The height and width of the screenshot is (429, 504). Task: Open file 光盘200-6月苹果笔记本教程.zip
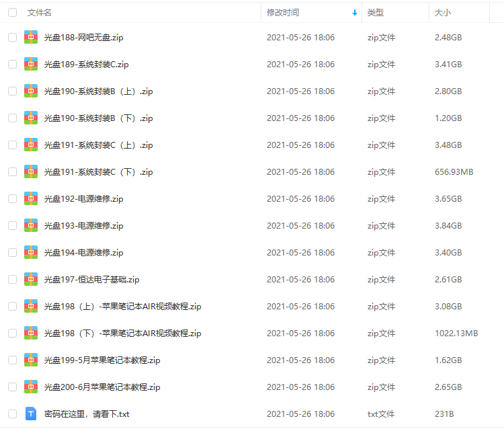click(102, 387)
